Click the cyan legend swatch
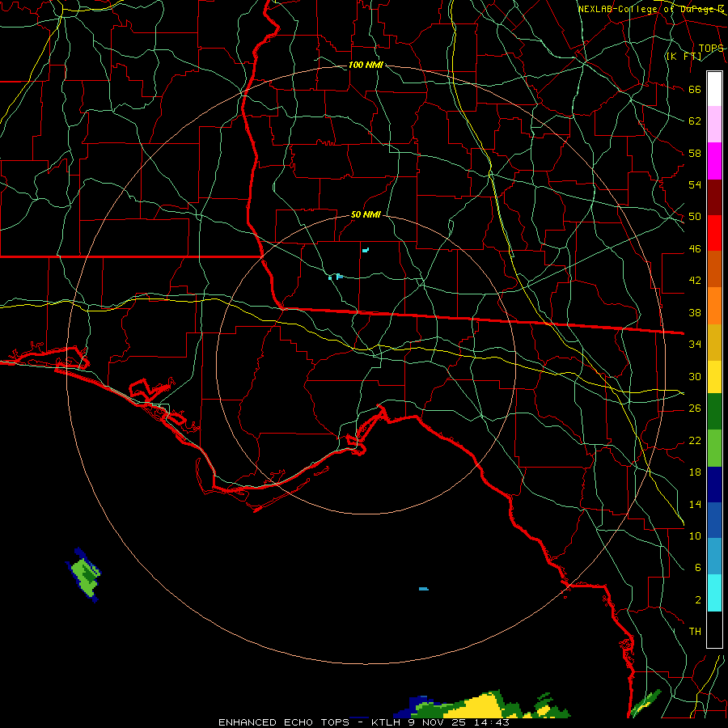The image size is (728, 728). 714,593
